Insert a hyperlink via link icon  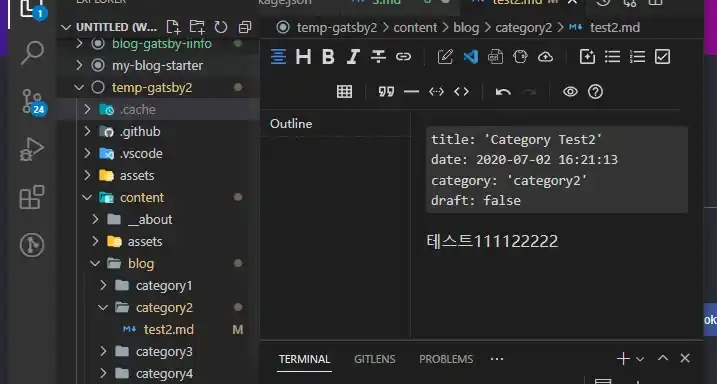pyautogui.click(x=403, y=57)
